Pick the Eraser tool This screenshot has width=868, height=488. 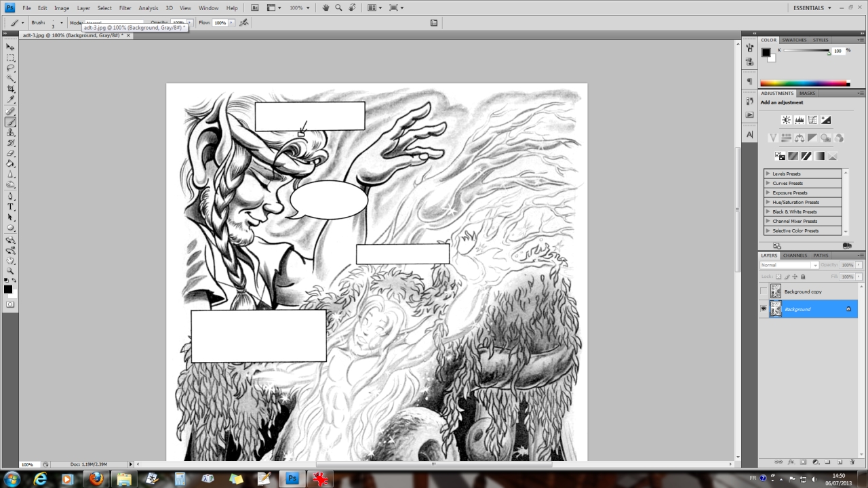(11, 153)
